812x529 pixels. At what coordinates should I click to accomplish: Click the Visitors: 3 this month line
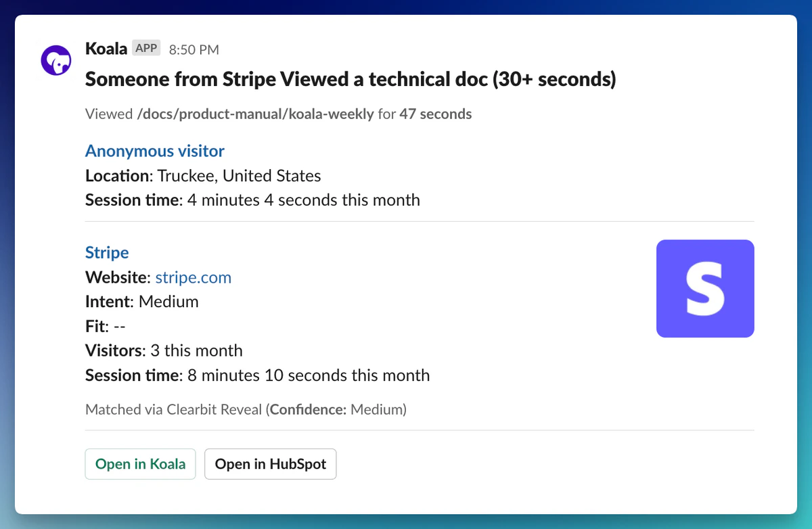[164, 350]
